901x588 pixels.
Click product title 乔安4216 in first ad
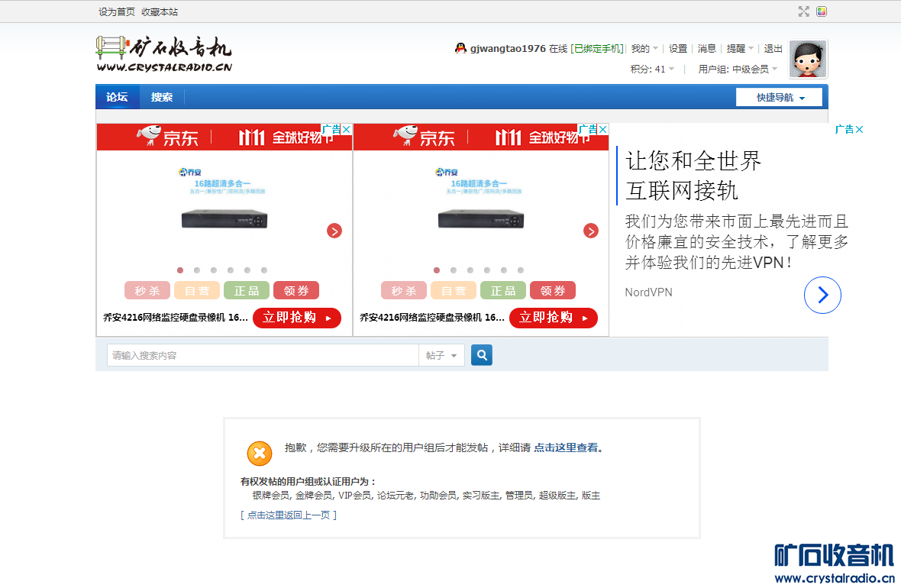(176, 317)
